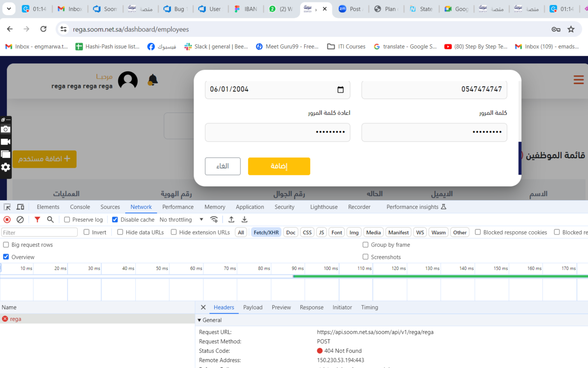Open the network search magnifier

(x=50, y=220)
